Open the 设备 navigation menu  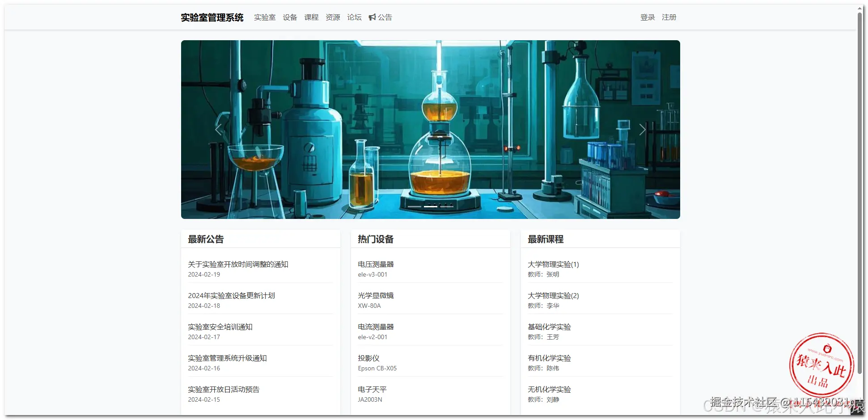coord(290,17)
